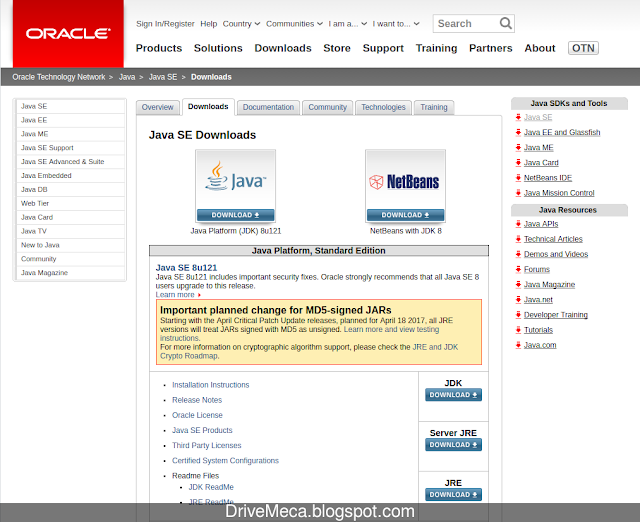Open the Training main menu item
The height and width of the screenshot is (522, 640).
(x=436, y=48)
